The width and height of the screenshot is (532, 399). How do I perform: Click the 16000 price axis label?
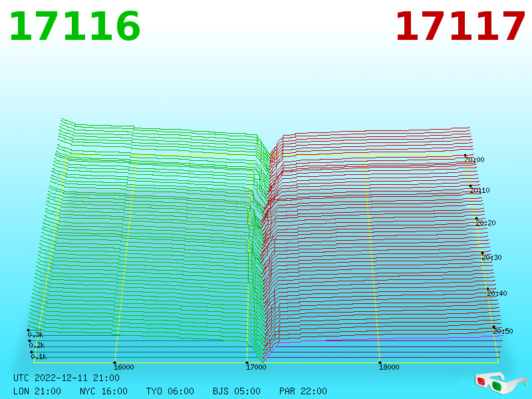pyautogui.click(x=124, y=367)
